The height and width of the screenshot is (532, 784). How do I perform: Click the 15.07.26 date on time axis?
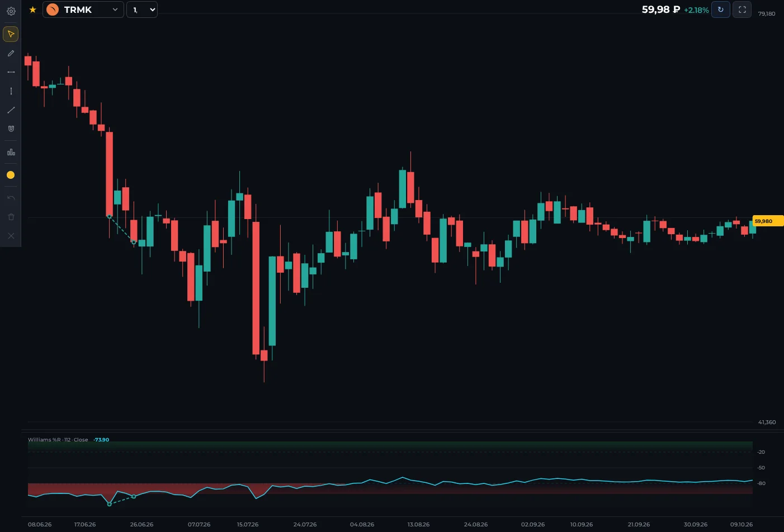point(248,525)
